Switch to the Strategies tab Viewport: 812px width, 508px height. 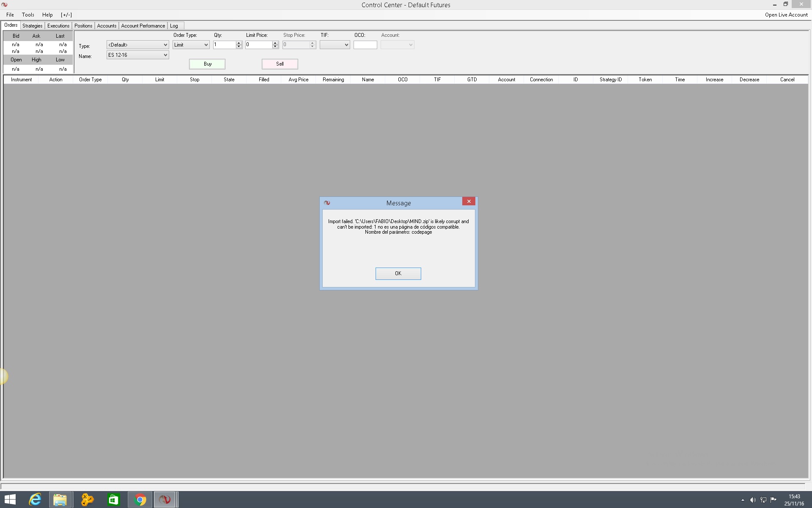pyautogui.click(x=33, y=26)
